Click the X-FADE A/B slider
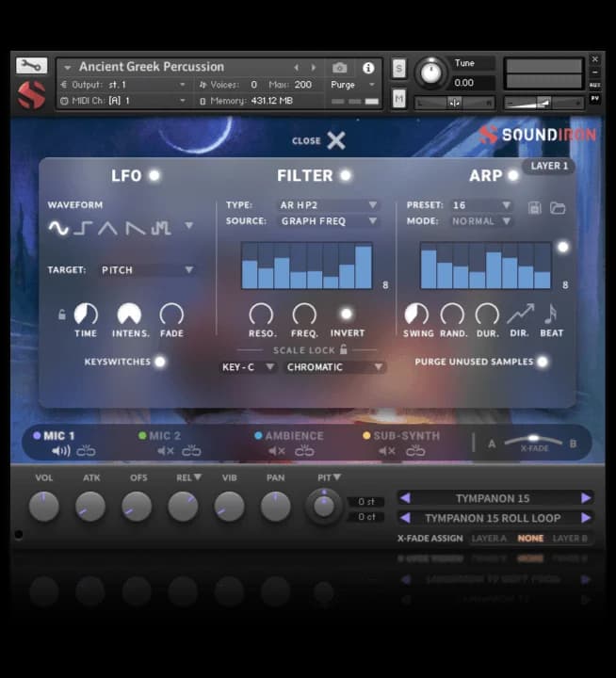The width and height of the screenshot is (616, 678). pos(532,441)
